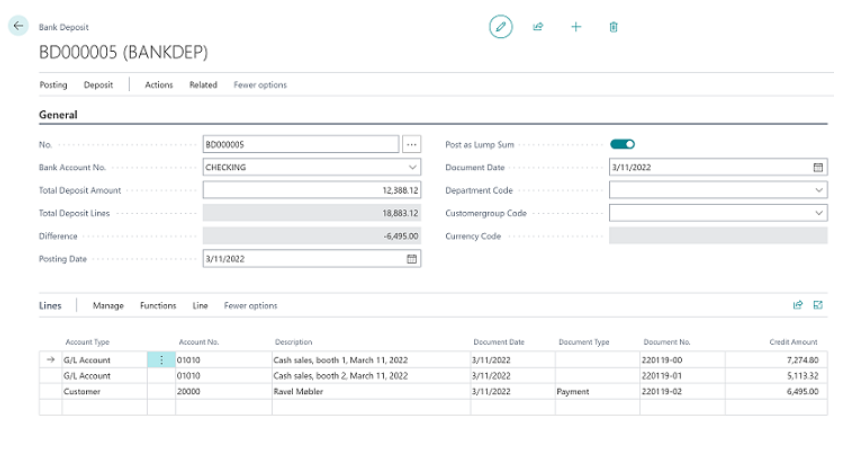The height and width of the screenshot is (449, 861).
Task: Share the Lines section via icon
Action: [x=798, y=305]
